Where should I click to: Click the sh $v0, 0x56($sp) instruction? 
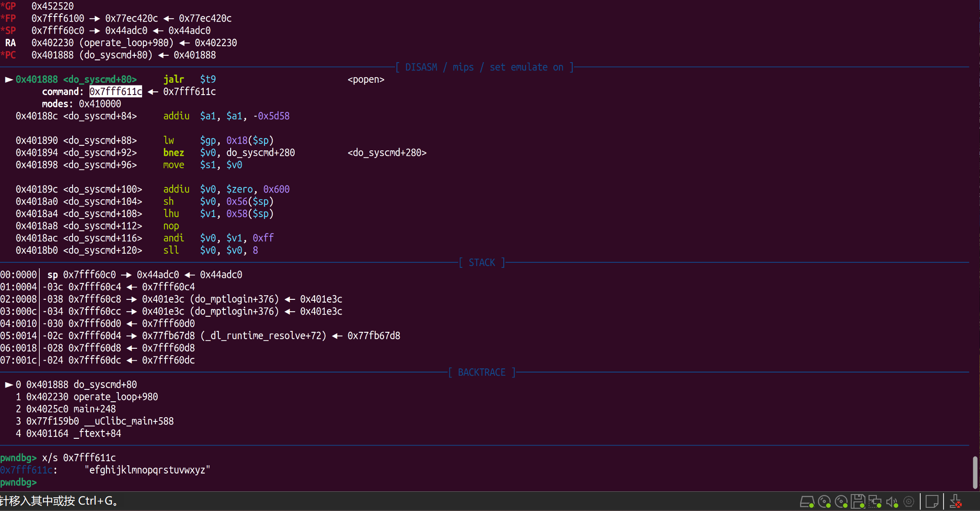pos(218,201)
